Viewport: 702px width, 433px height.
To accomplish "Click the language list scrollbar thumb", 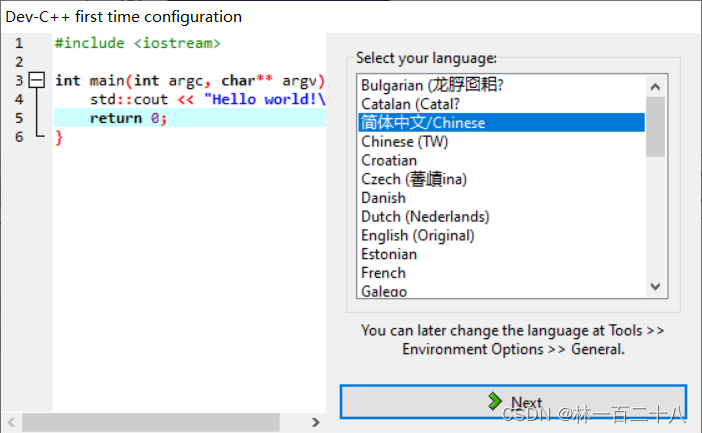I will click(x=655, y=127).
